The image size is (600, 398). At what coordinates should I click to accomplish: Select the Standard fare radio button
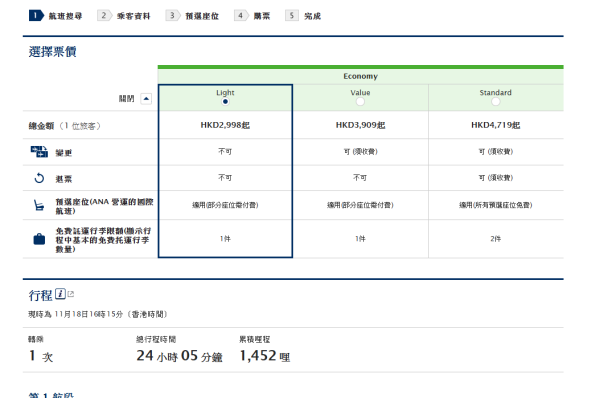496,101
